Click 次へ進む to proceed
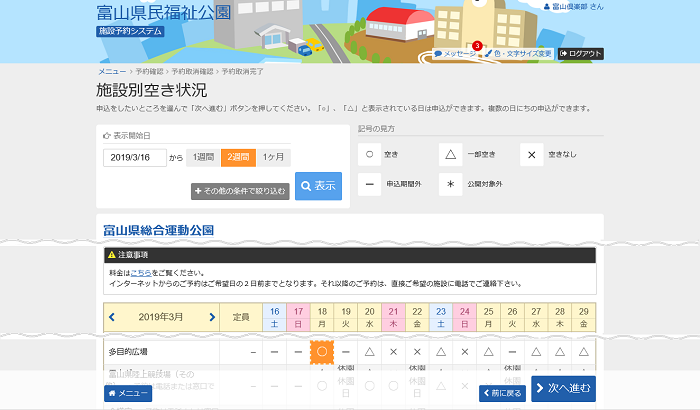The width and height of the screenshot is (700, 410). [563, 389]
